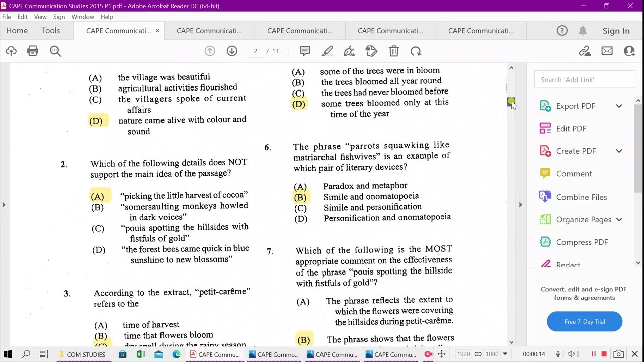Open the COM.STUDIES folder taskbar item
Image resolution: width=644 pixels, height=362 pixels.
click(83, 354)
